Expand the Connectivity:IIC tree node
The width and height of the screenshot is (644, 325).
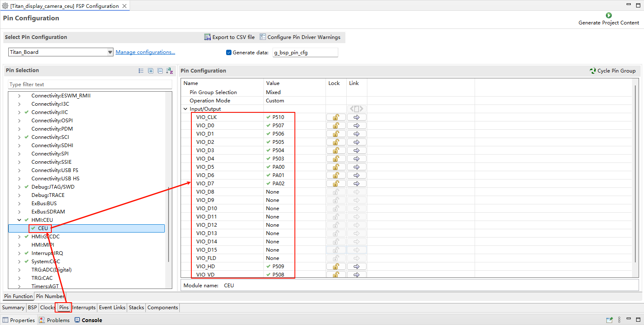pyautogui.click(x=19, y=112)
